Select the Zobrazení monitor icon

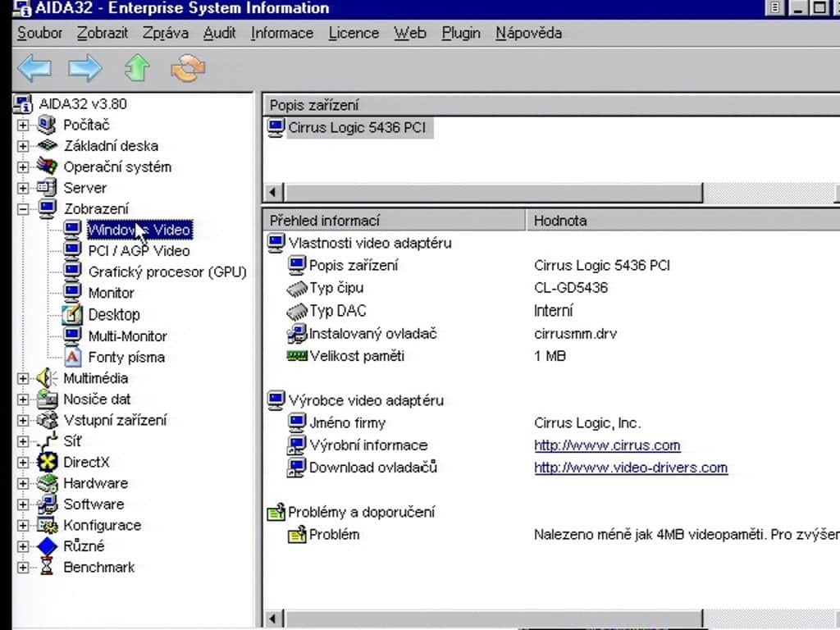click(x=47, y=209)
